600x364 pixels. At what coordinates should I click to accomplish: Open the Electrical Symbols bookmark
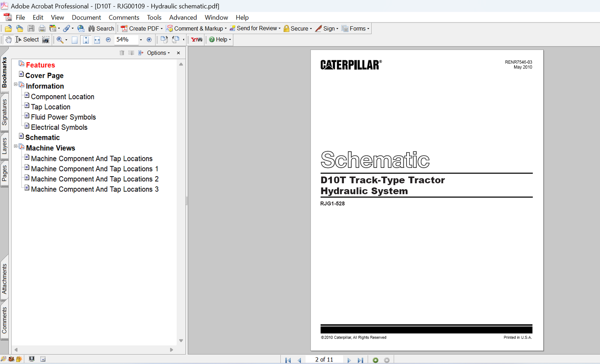tap(59, 127)
